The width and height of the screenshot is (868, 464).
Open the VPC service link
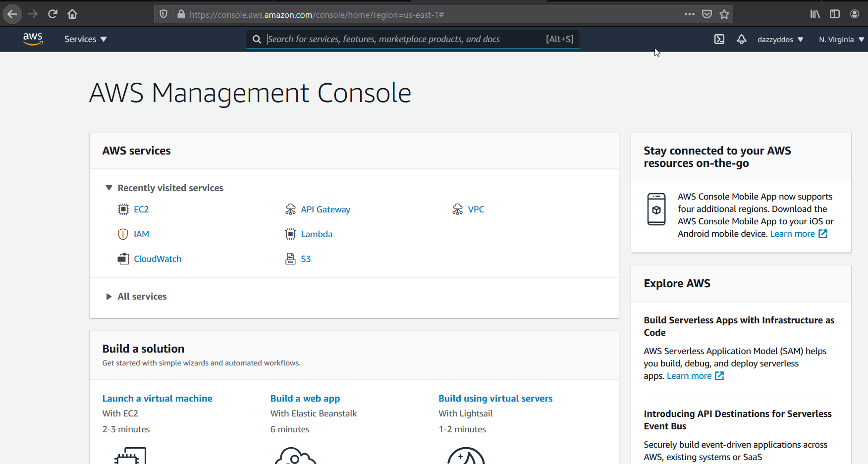476,209
